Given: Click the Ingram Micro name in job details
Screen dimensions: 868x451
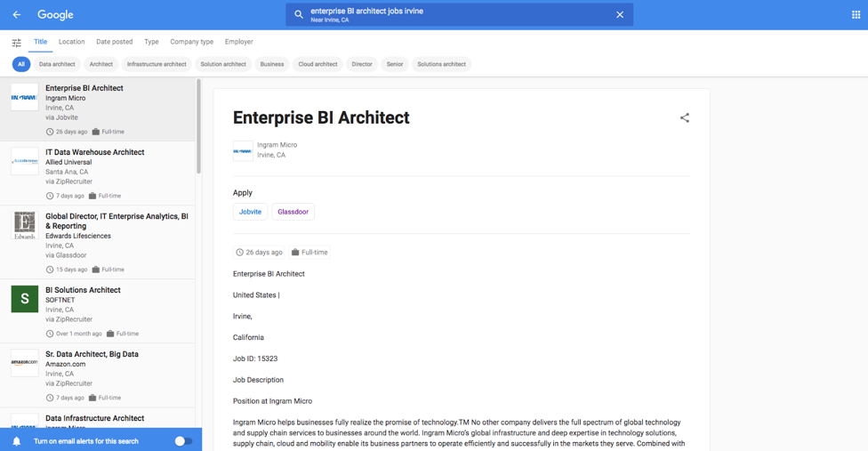Looking at the screenshot, I should click(x=277, y=145).
